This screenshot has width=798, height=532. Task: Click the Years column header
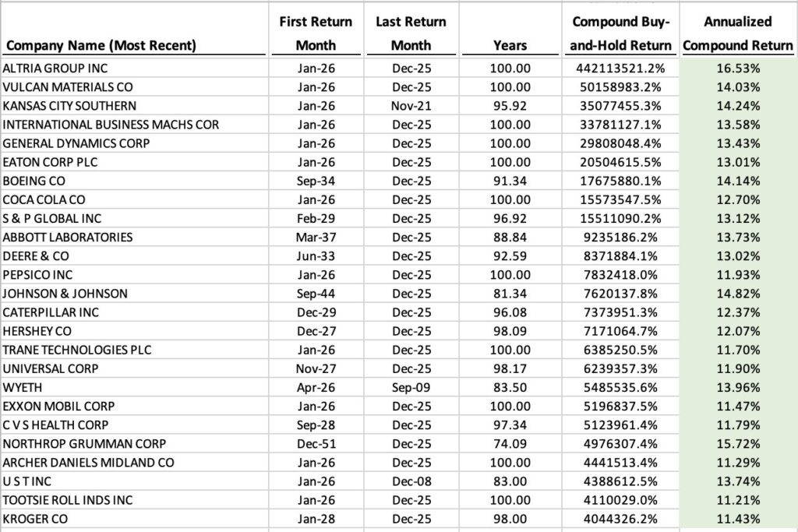[510, 45]
